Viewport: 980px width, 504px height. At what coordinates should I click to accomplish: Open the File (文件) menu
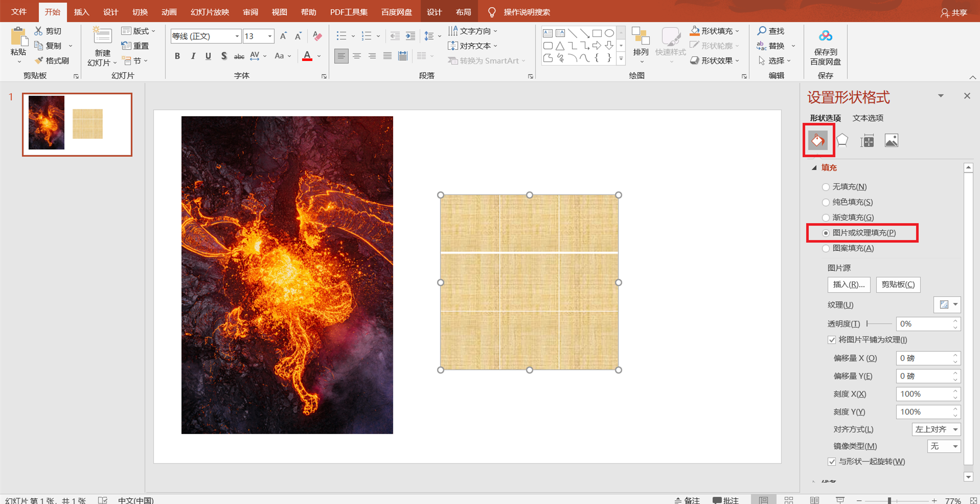click(x=19, y=12)
